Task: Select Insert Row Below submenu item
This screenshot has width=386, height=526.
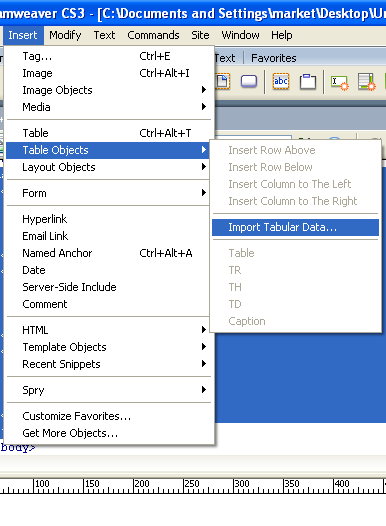Action: (295, 167)
